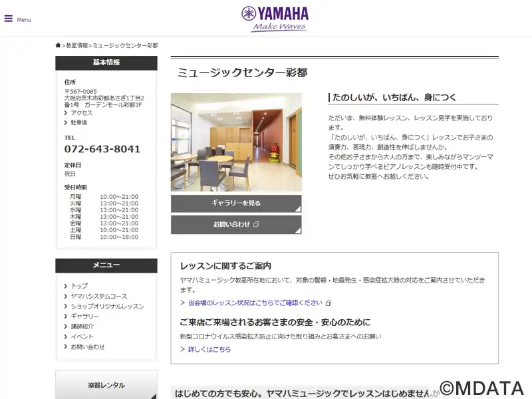Click phone number 072-643-8041
The width and height of the screenshot is (532, 399).
102,149
